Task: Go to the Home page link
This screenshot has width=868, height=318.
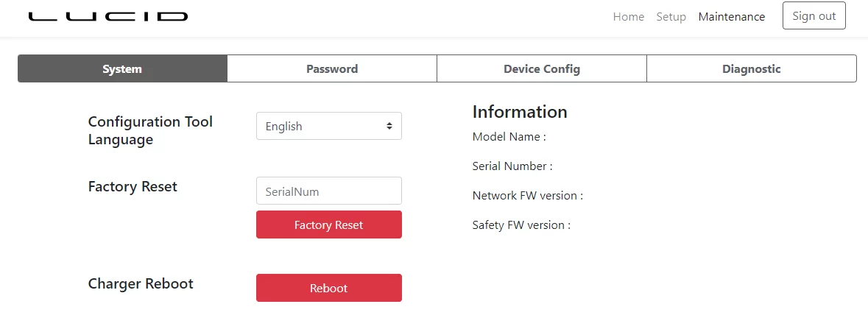Action: [x=628, y=17]
